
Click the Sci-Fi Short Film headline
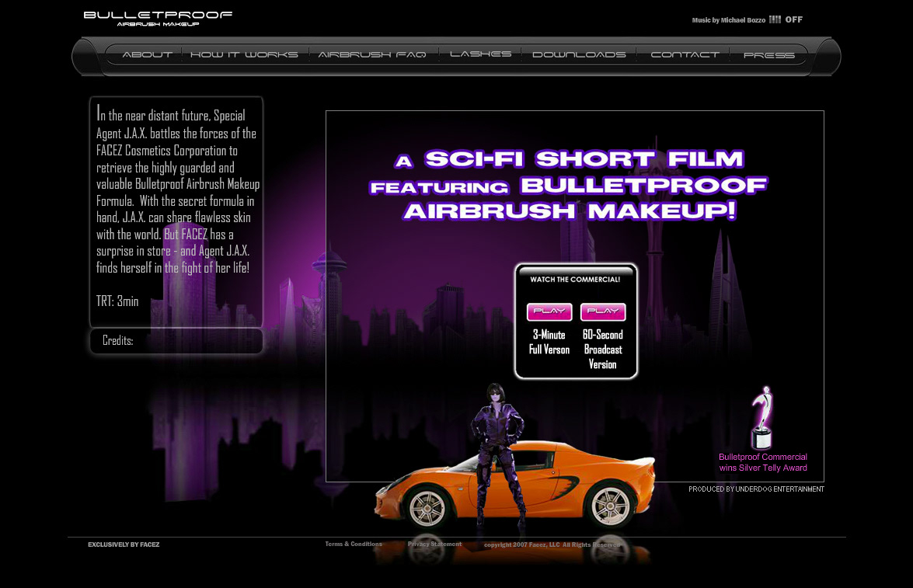pos(568,185)
